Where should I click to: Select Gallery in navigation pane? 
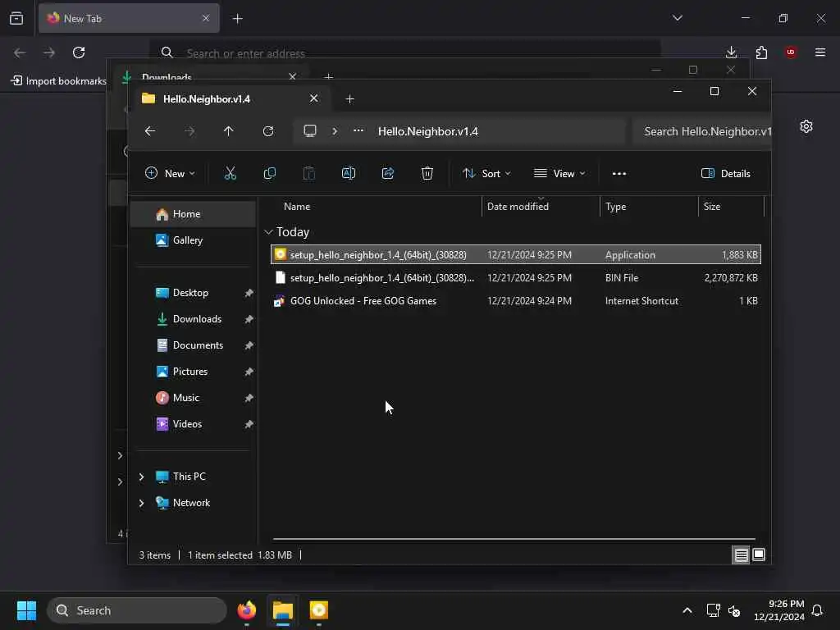point(194,240)
